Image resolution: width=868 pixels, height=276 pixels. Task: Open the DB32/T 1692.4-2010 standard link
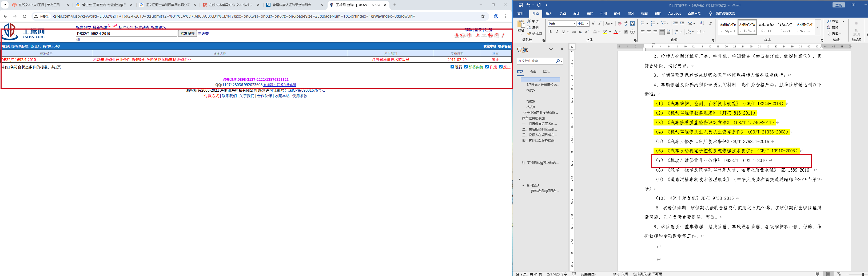click(18, 60)
